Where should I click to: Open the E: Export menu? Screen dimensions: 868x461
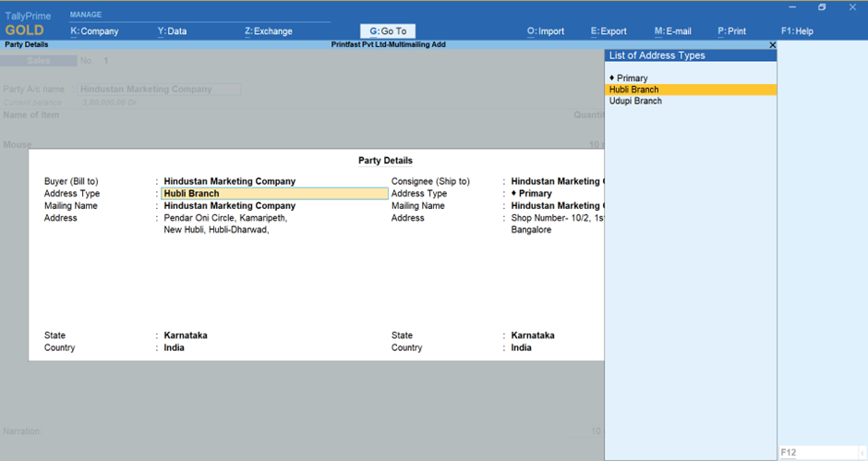point(609,31)
